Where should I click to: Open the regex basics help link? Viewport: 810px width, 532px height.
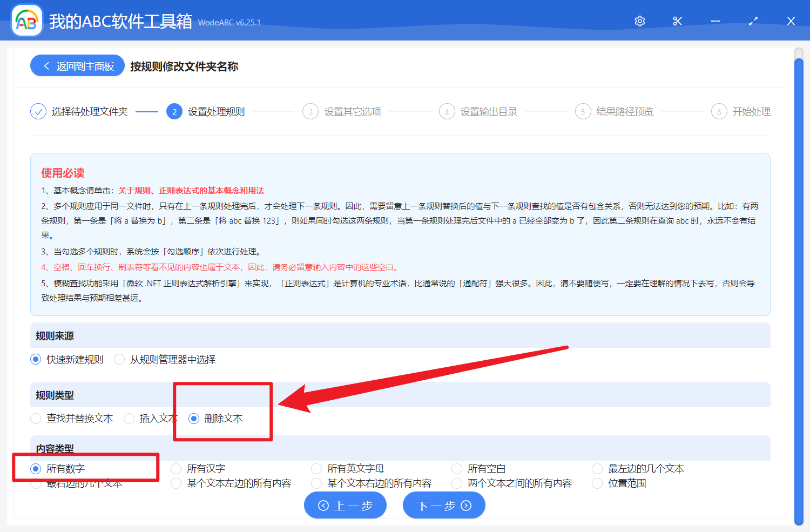pos(191,191)
